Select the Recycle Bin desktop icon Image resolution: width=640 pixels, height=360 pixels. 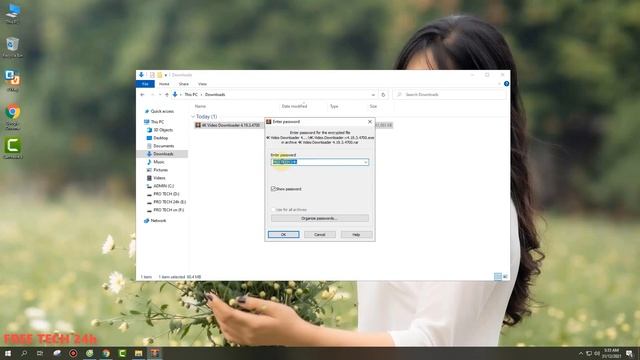(13, 47)
